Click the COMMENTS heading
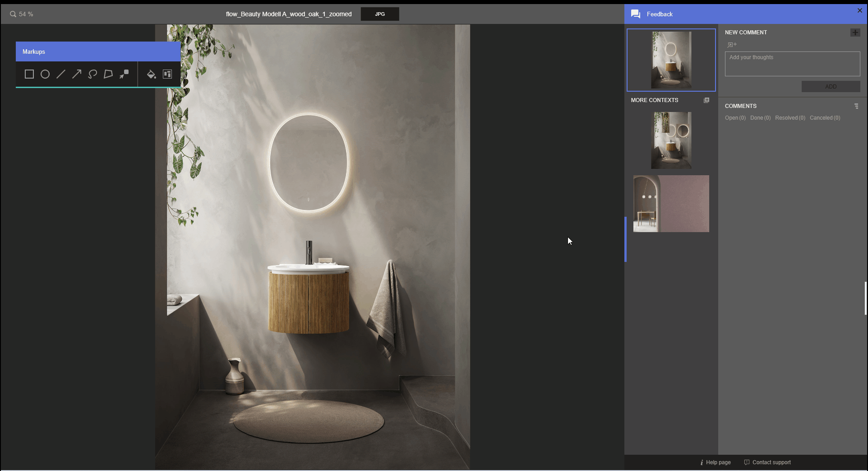 pyautogui.click(x=741, y=106)
